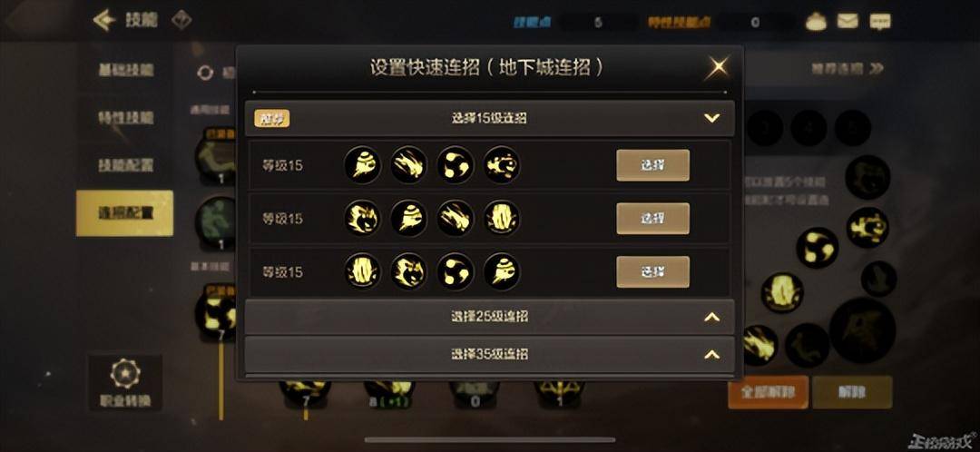Collapse the 选择15级连招 section

(x=712, y=118)
